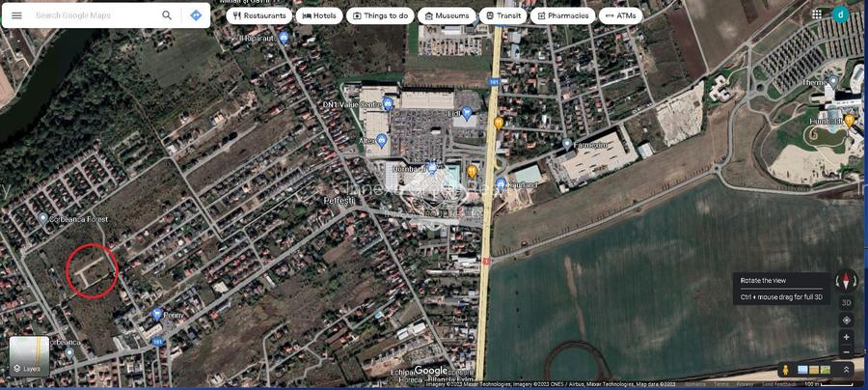Filter map by Restaurants
The height and width of the screenshot is (390, 868).
tap(259, 15)
